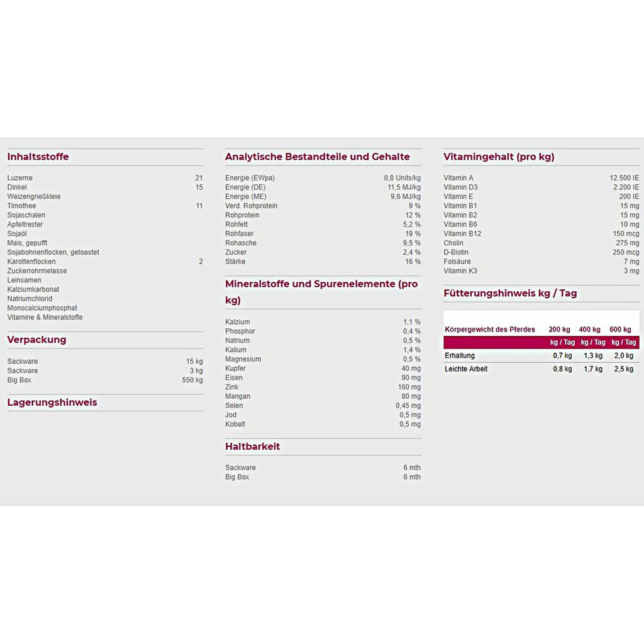Click the Sackware 6 mth shelf-life row
The height and width of the screenshot is (644, 644).
(323, 467)
